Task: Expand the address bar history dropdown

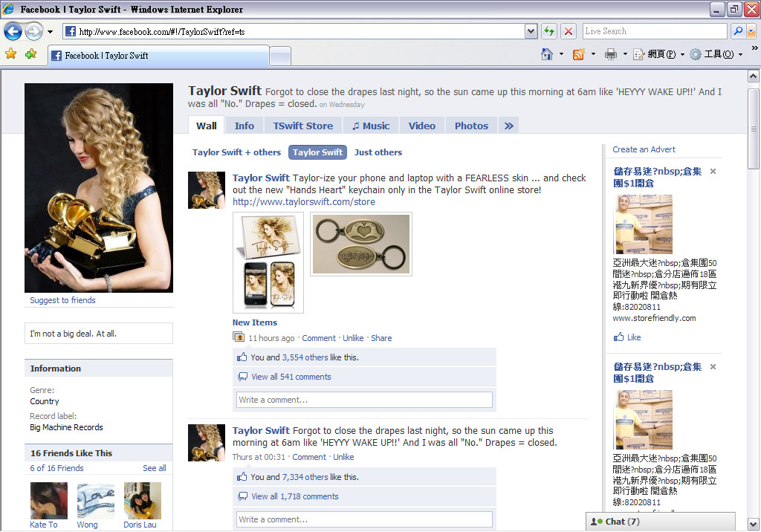Action: (531, 31)
